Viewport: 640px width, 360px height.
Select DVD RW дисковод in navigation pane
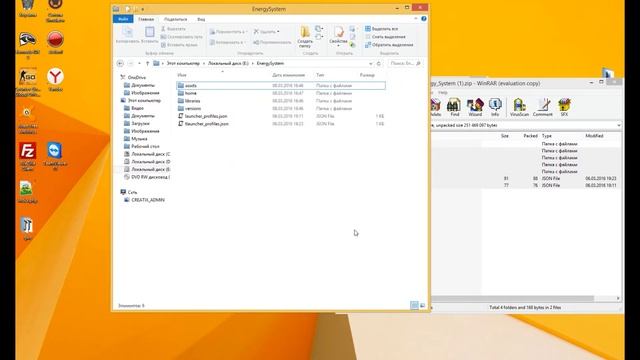pos(150,177)
